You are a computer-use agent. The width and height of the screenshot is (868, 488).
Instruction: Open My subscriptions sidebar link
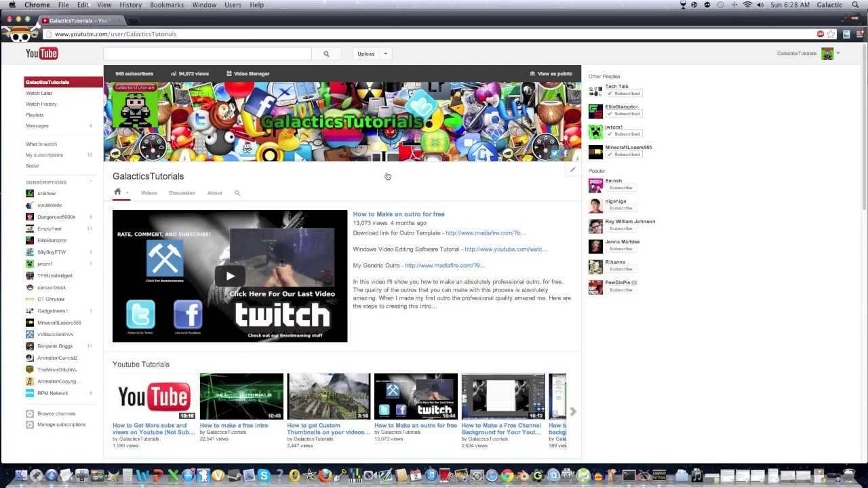(x=44, y=155)
